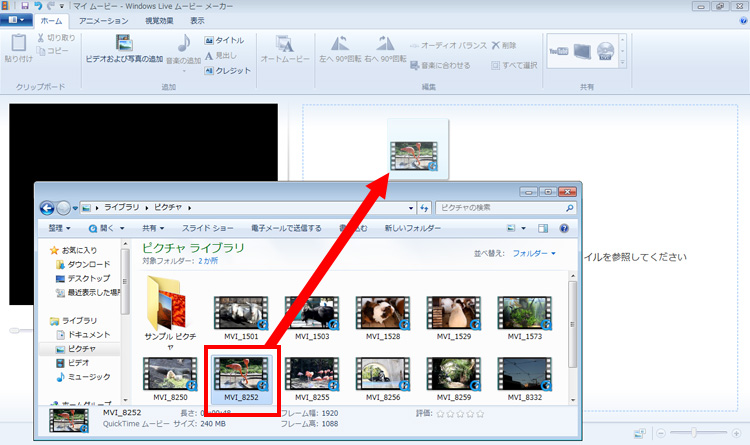Click Slide show (スライド ショー) in Explorer toolbar

[208, 228]
